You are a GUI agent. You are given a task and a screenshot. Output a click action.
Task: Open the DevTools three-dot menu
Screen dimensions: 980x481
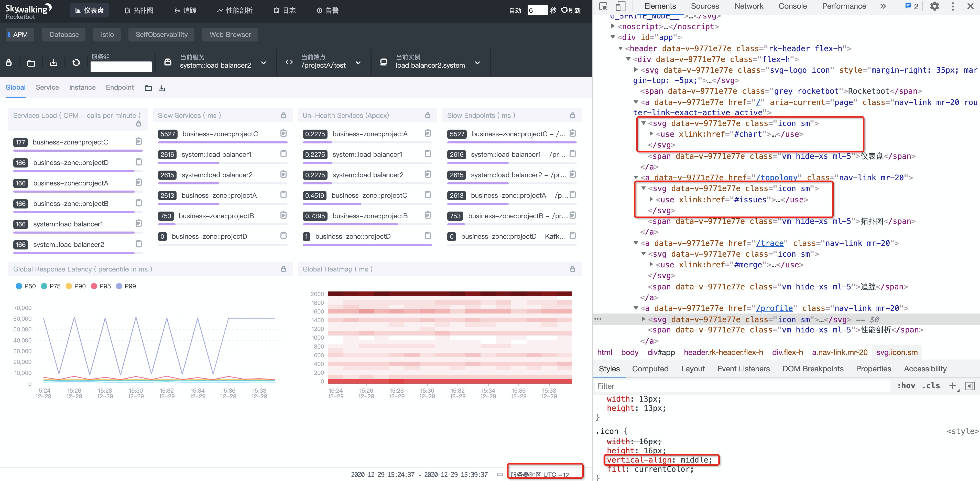point(953,6)
